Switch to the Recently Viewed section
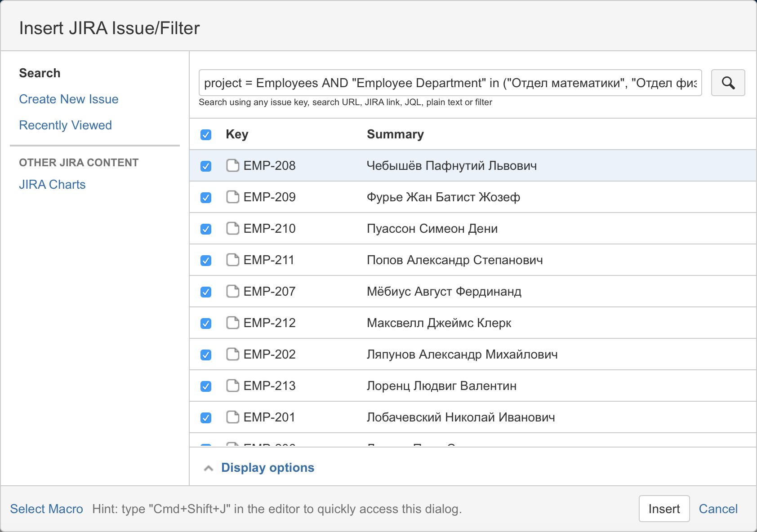The width and height of the screenshot is (757, 532). point(65,125)
